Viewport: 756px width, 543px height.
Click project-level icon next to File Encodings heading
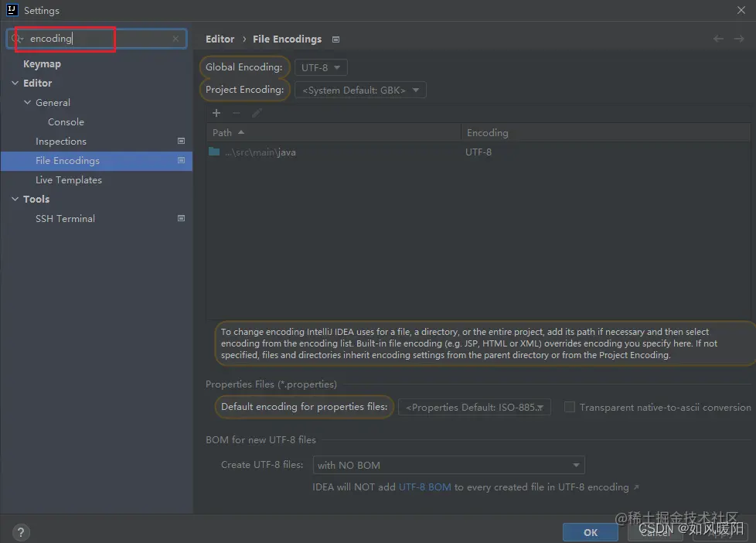(x=336, y=39)
